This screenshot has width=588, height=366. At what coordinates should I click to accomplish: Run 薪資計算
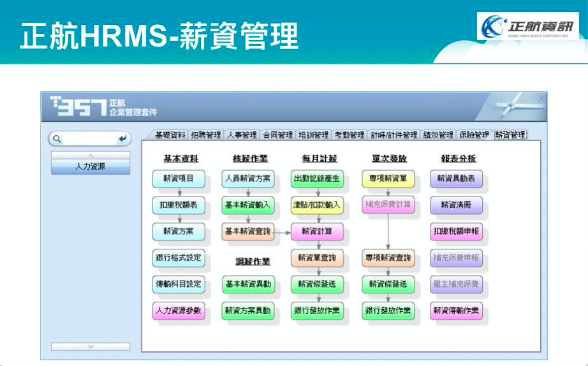click(x=317, y=231)
